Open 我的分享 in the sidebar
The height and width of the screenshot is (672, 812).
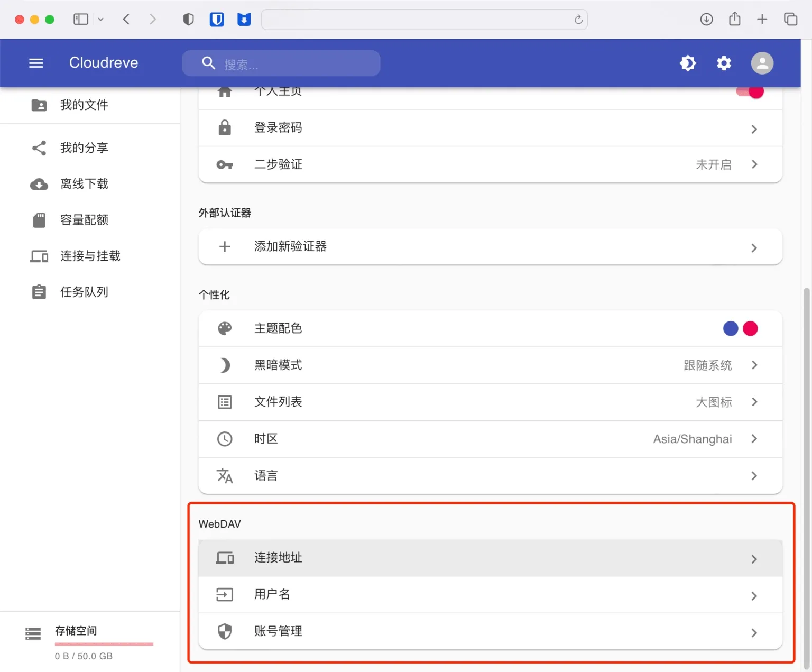(90, 148)
